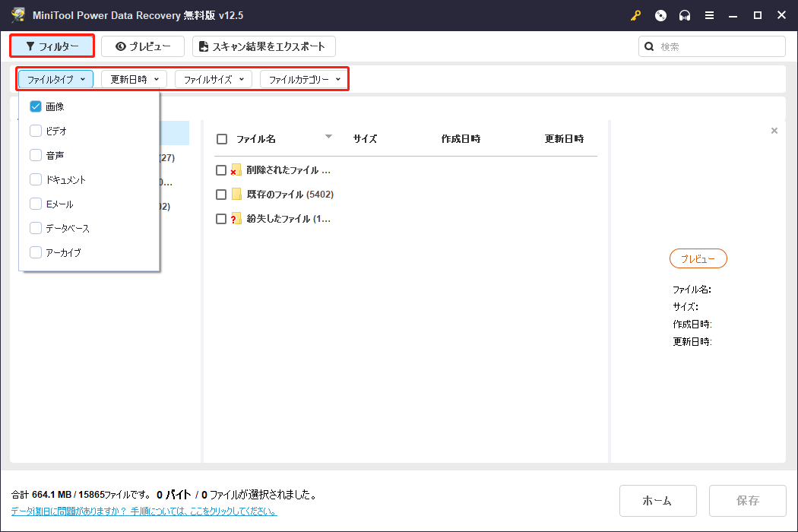Click the プレビュー toolbar button
This screenshot has height=532, width=798.
(143, 46)
